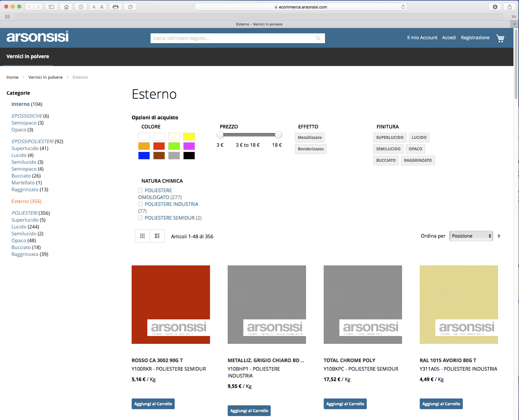The image size is (519, 420).
Task: Filter by OPACO finish
Action: coord(415,149)
